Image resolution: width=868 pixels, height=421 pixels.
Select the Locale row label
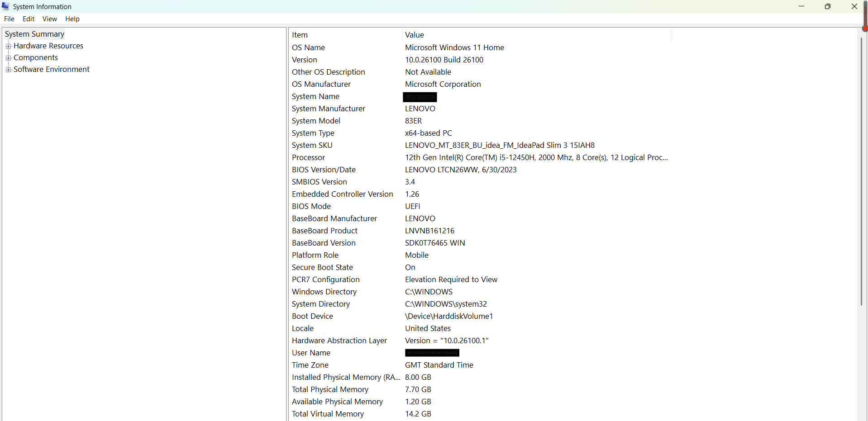303,328
